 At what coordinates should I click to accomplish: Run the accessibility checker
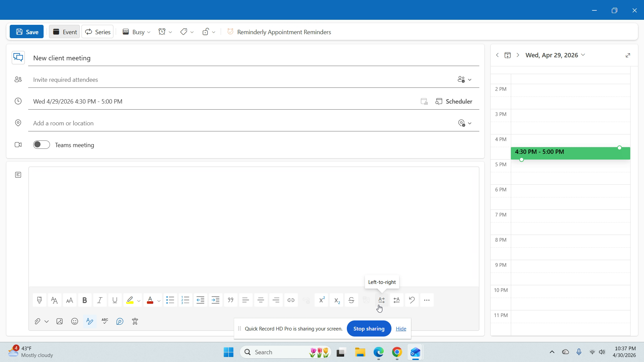[135, 321]
